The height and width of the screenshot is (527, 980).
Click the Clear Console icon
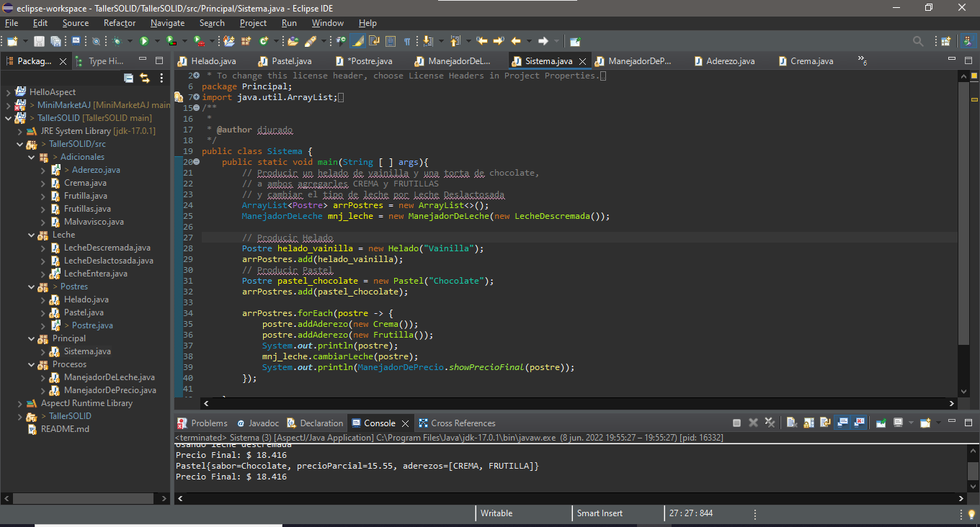click(790, 423)
